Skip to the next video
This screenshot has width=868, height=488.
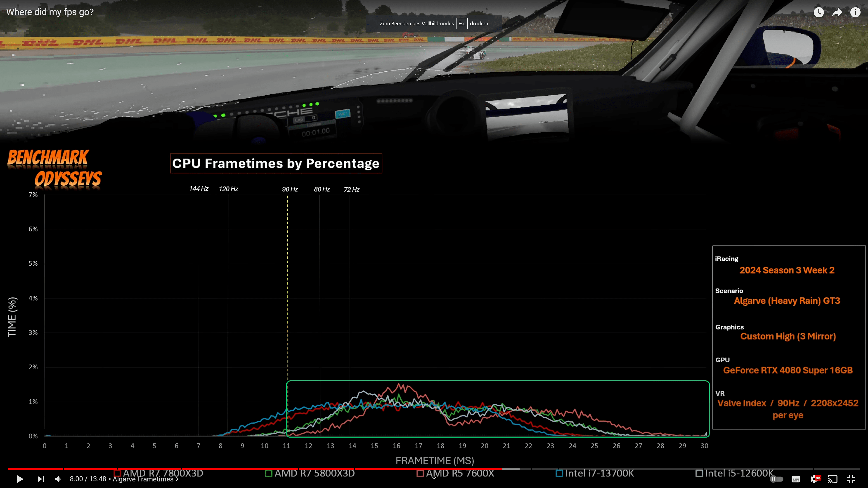tap(40, 479)
